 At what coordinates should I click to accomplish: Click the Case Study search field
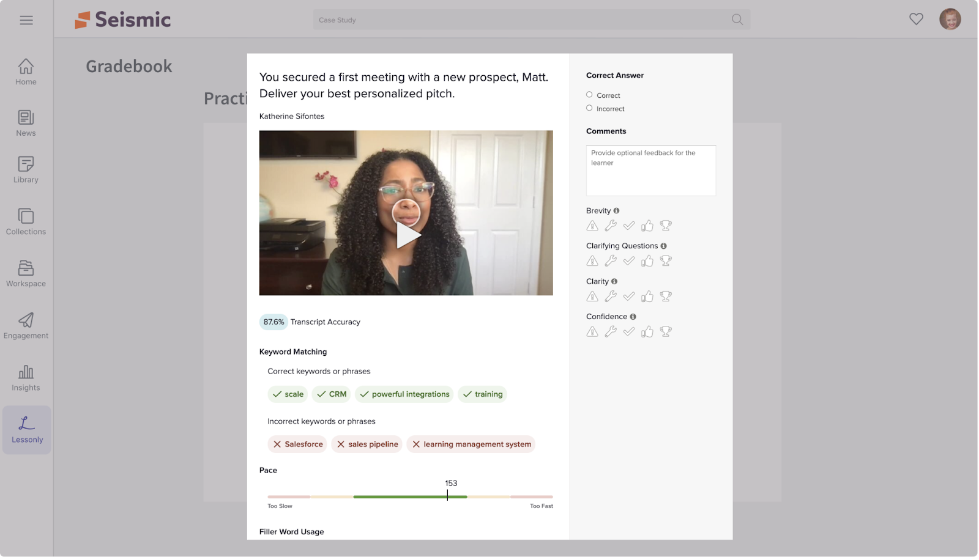click(x=532, y=20)
